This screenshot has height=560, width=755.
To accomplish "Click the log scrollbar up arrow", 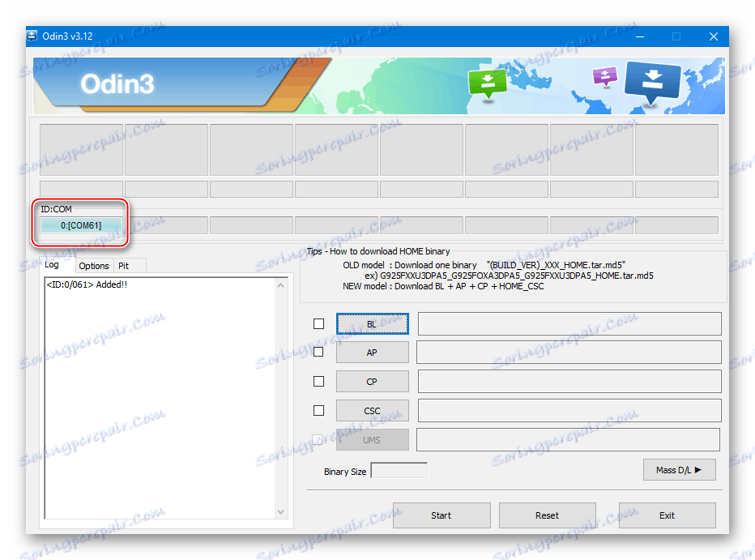I will 281,285.
